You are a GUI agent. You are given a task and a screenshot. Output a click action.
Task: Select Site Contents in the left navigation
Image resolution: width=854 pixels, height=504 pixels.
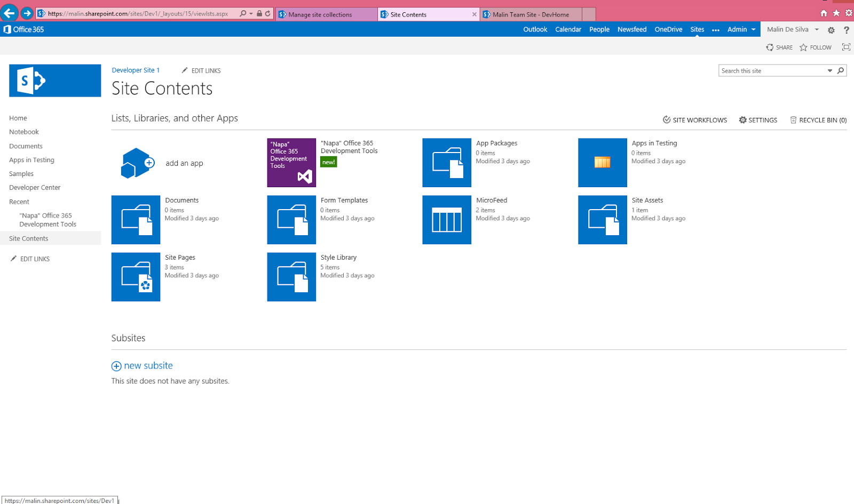pos(50,238)
